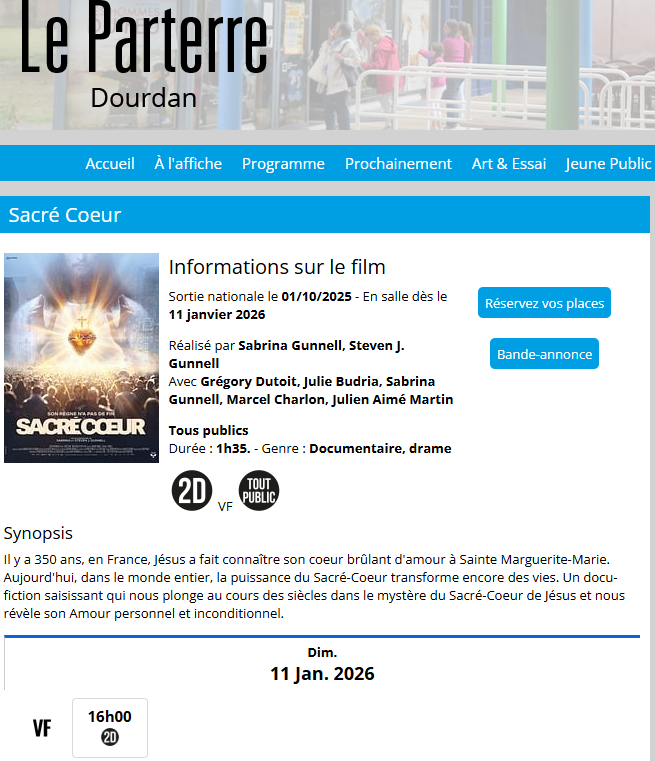Click the Tout Public rating badge
Image resolution: width=655 pixels, height=761 pixels.
coord(259,491)
